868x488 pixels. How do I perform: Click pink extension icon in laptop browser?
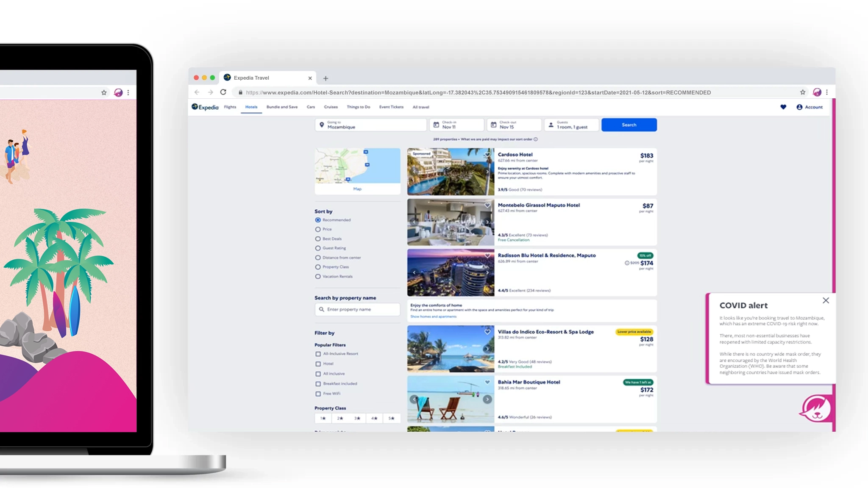click(x=118, y=92)
